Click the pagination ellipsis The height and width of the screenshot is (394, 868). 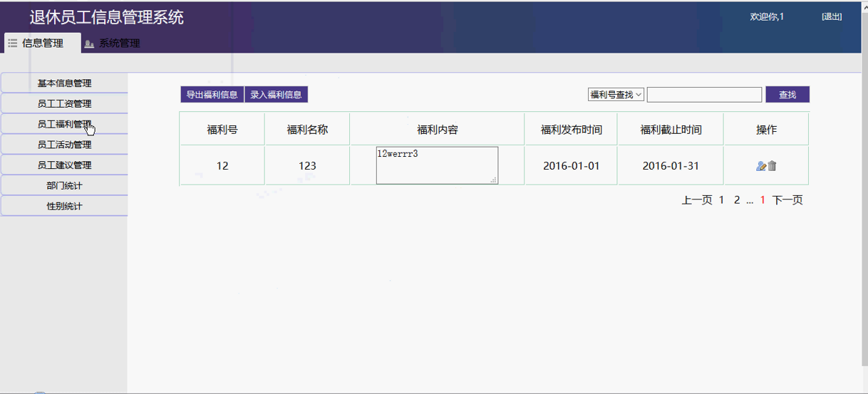click(x=750, y=200)
